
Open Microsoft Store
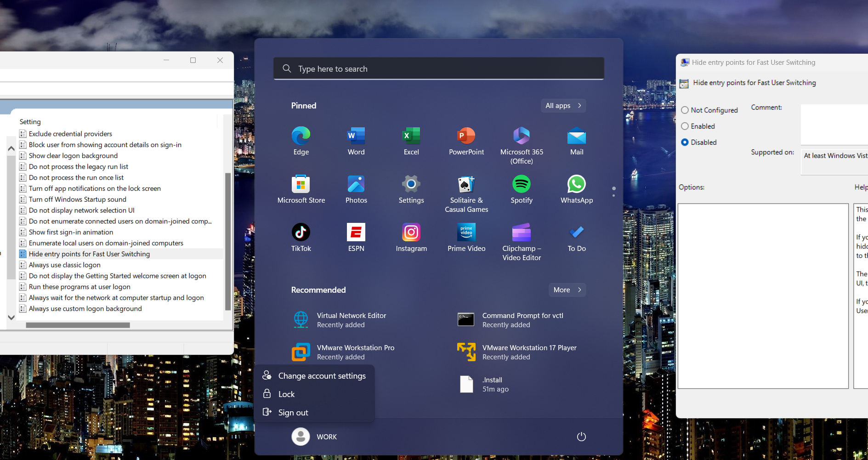(x=301, y=189)
